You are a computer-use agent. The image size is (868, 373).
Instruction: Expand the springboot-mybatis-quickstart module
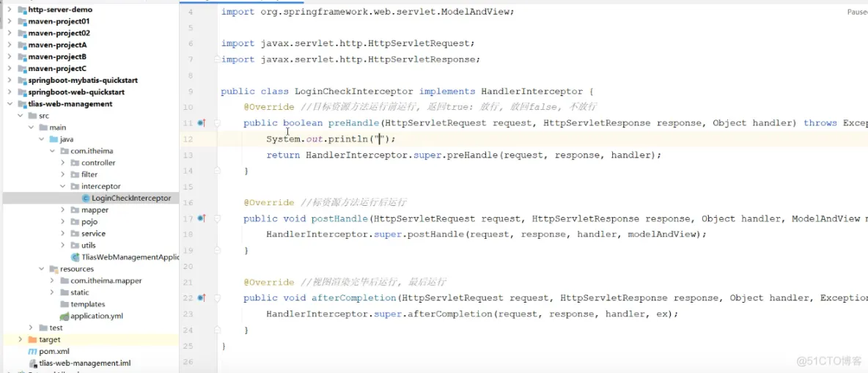(x=10, y=81)
